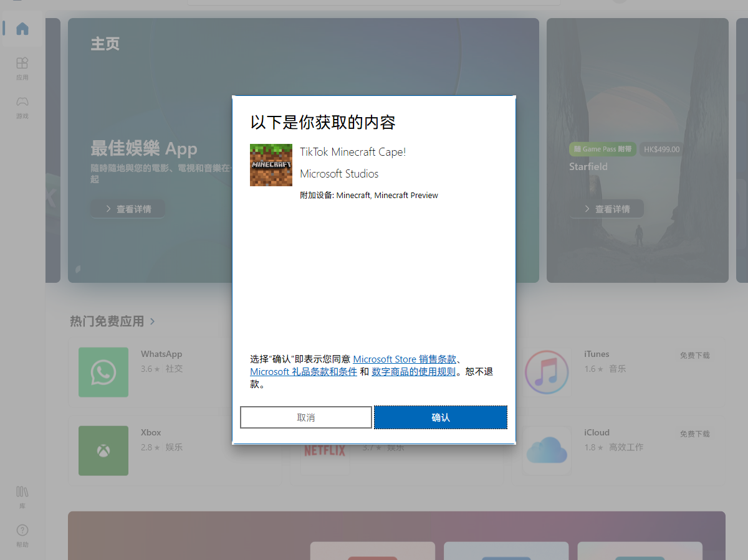Open Microsoft 礼品条款和条件 link
Screen dimensions: 748x560
(x=304, y=371)
